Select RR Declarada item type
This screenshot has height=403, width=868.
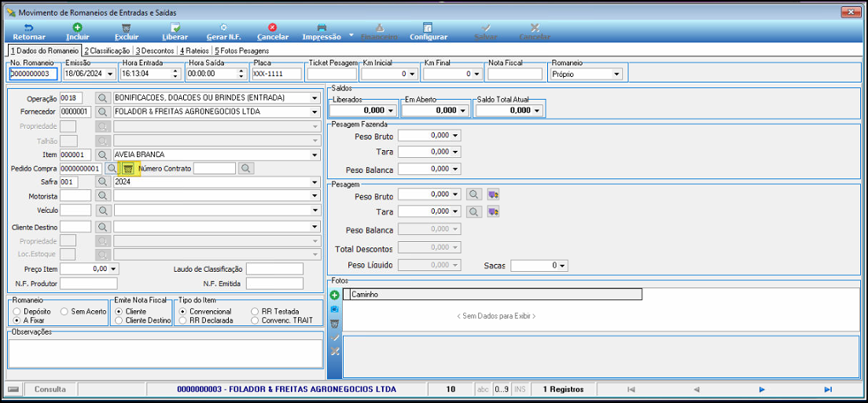pyautogui.click(x=182, y=321)
